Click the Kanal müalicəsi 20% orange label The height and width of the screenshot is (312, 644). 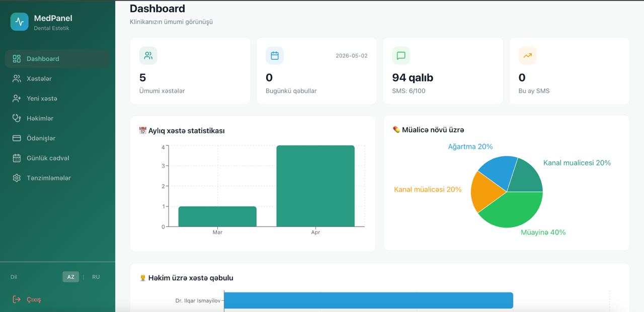click(x=428, y=189)
